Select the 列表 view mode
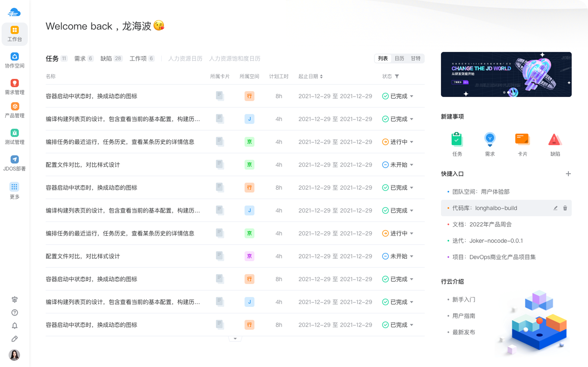The image size is (588, 367). [x=383, y=59]
